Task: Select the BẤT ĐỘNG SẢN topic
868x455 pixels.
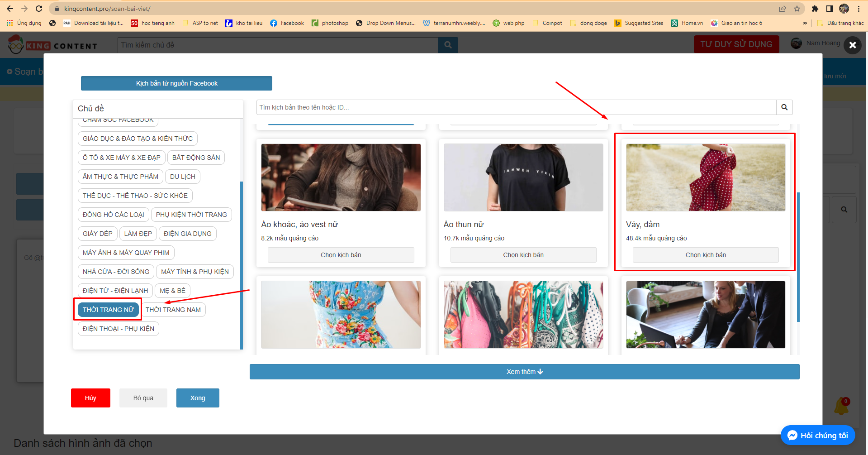Action: [196, 158]
